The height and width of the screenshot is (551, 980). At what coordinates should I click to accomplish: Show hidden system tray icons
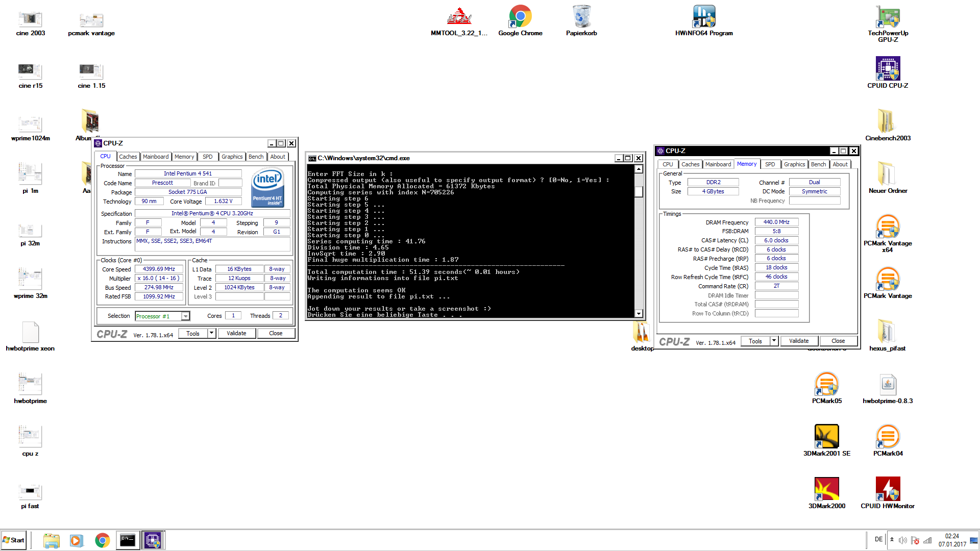(892, 540)
